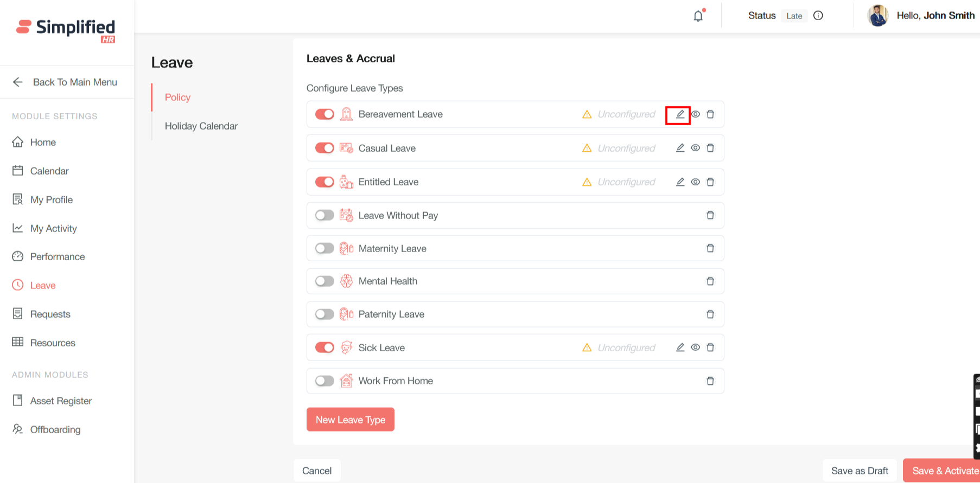The width and height of the screenshot is (980, 483).
Task: Go to Asset Register module
Action: point(61,401)
